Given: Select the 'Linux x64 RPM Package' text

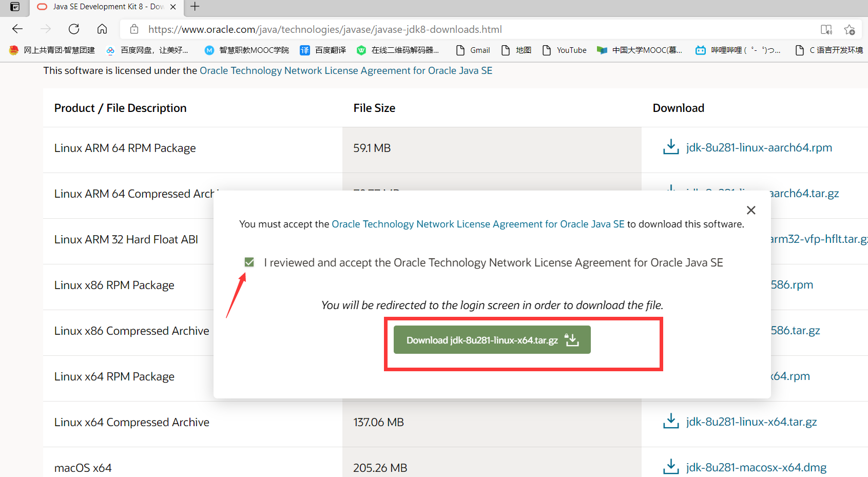Looking at the screenshot, I should (x=114, y=376).
